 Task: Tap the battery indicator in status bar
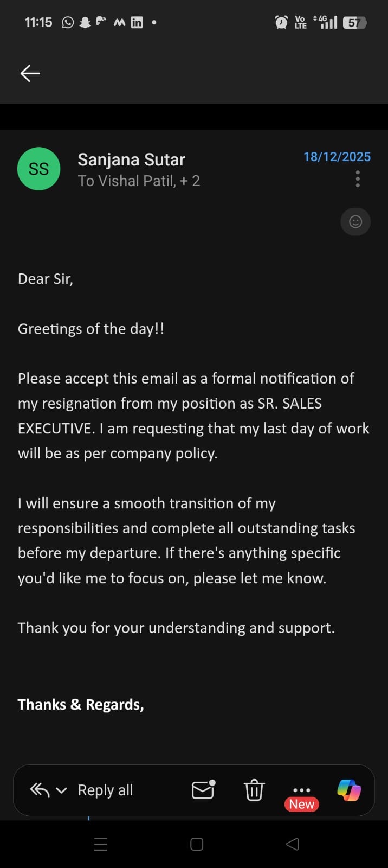(354, 22)
